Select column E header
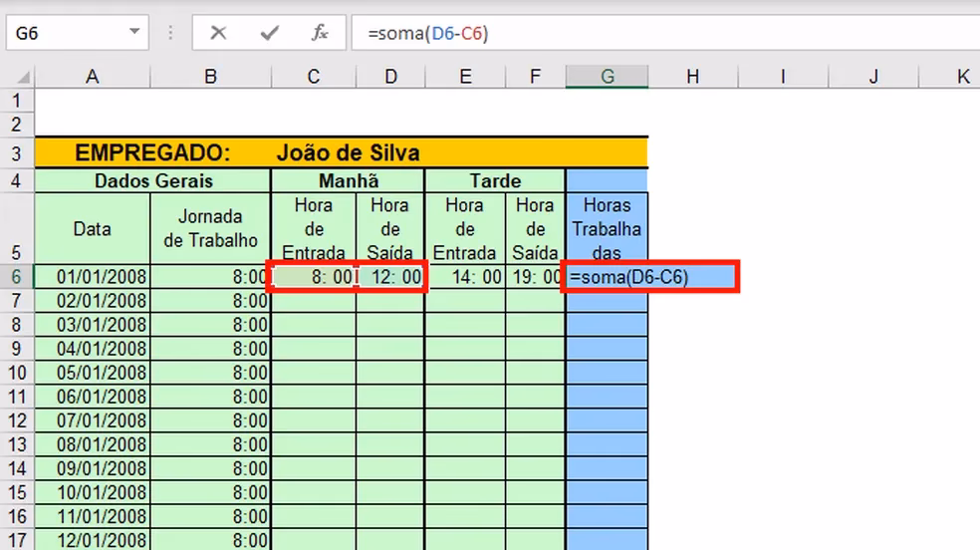 coord(465,77)
